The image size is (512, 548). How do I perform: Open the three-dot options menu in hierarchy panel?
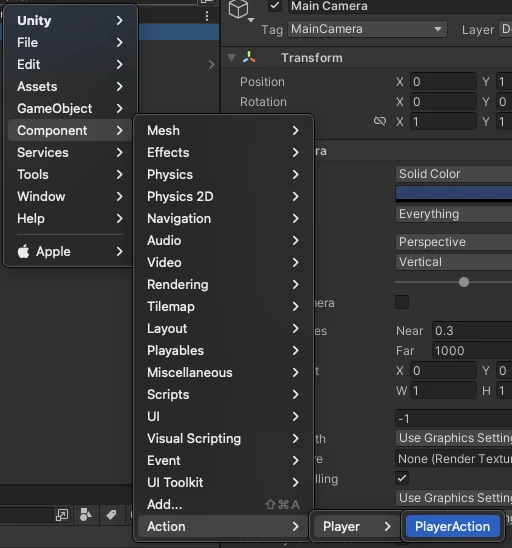207,16
